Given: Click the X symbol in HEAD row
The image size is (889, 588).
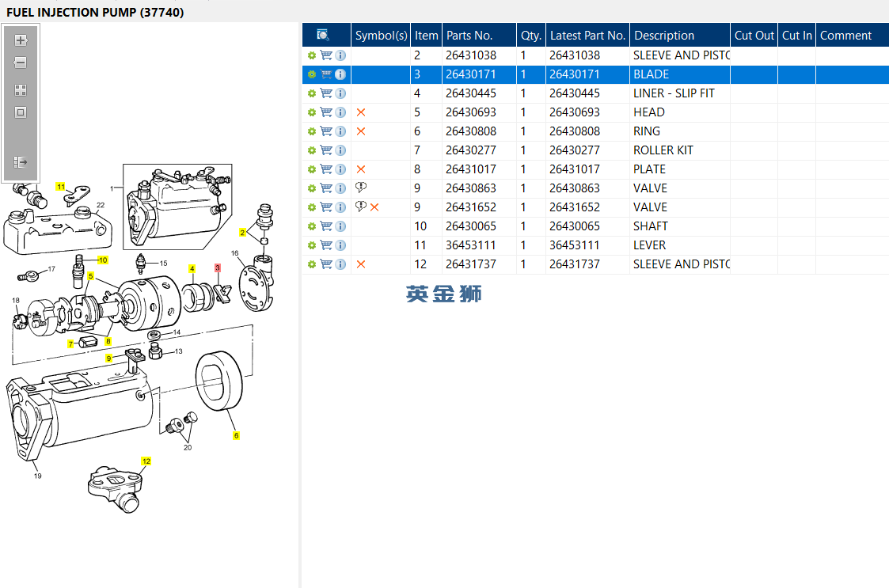Looking at the screenshot, I should [361, 112].
